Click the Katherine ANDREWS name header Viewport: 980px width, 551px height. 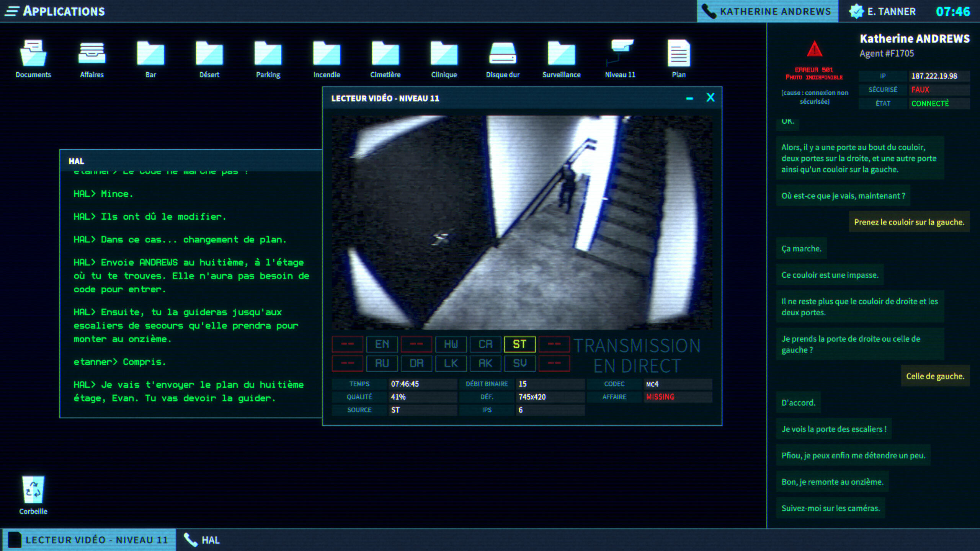click(915, 39)
